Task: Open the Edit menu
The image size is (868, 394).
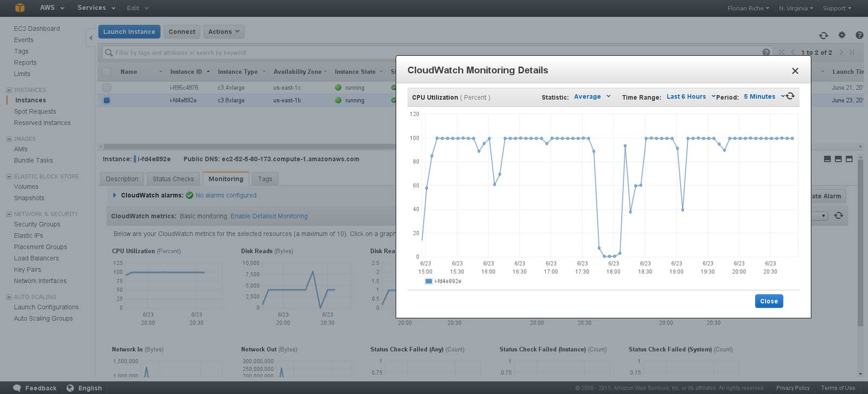Action: point(138,8)
